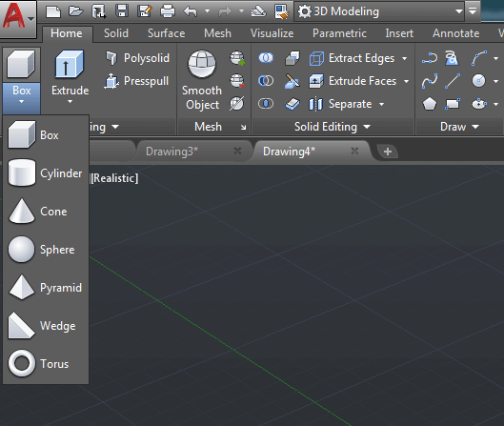Open the Extract Edges dropdown arrow

(x=404, y=58)
